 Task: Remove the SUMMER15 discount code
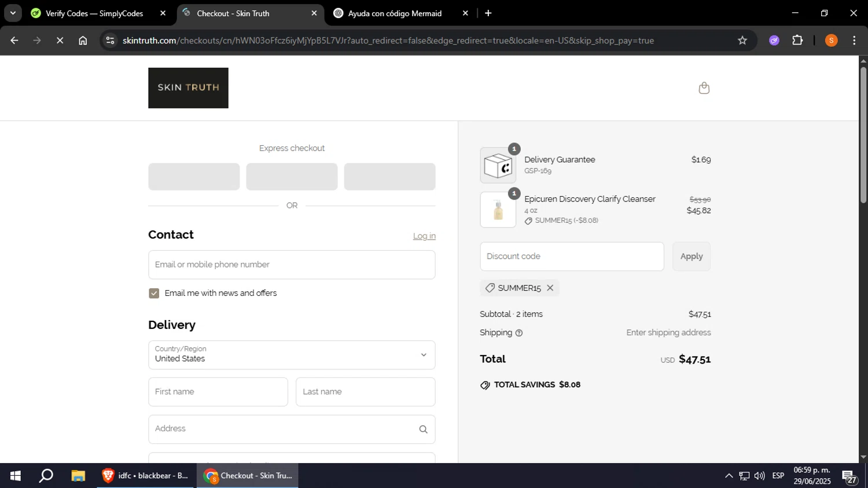coord(550,288)
